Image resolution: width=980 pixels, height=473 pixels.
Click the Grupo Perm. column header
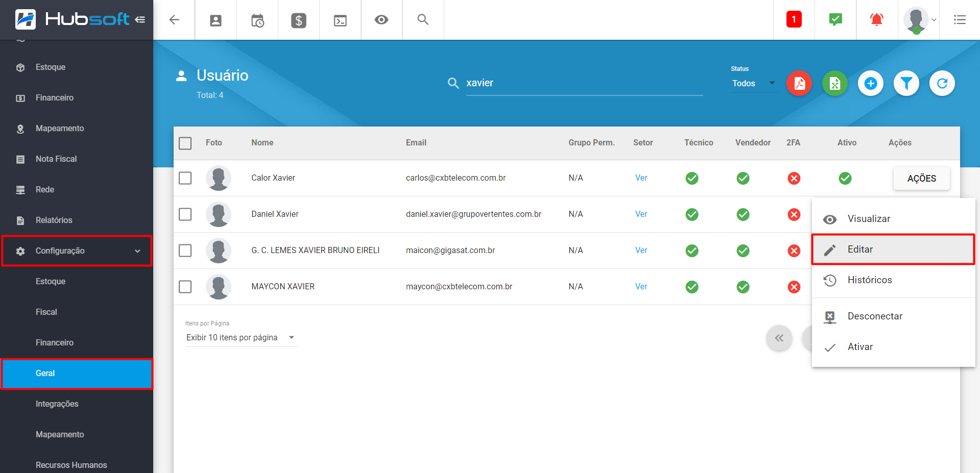[x=591, y=143]
